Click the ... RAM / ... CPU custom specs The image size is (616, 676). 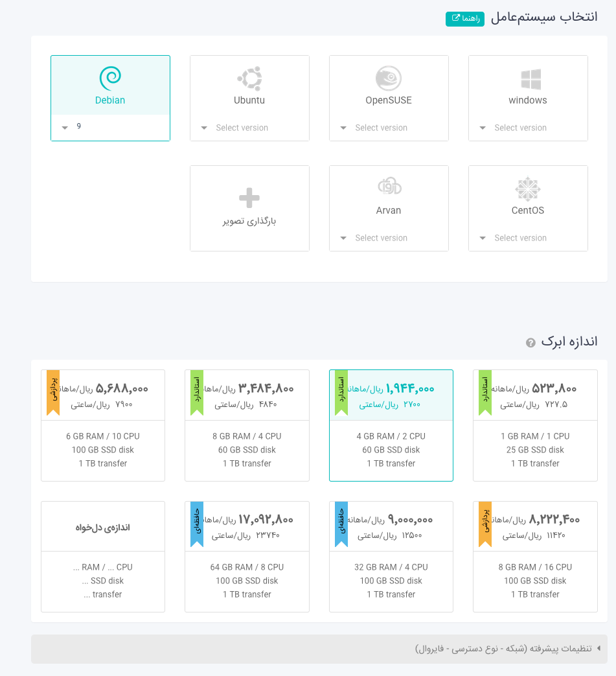click(103, 567)
